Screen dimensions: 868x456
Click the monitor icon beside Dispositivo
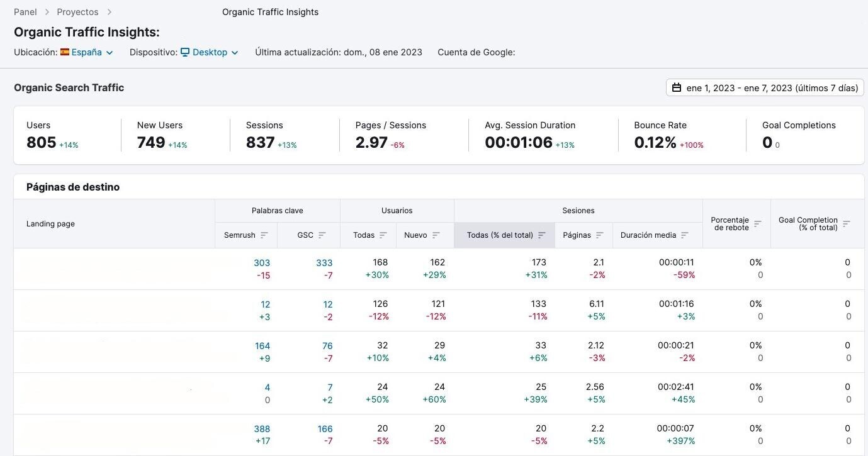coord(184,52)
